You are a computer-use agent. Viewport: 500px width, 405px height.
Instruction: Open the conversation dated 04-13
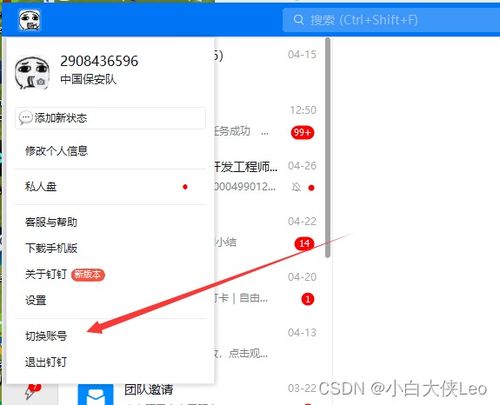click(x=269, y=343)
